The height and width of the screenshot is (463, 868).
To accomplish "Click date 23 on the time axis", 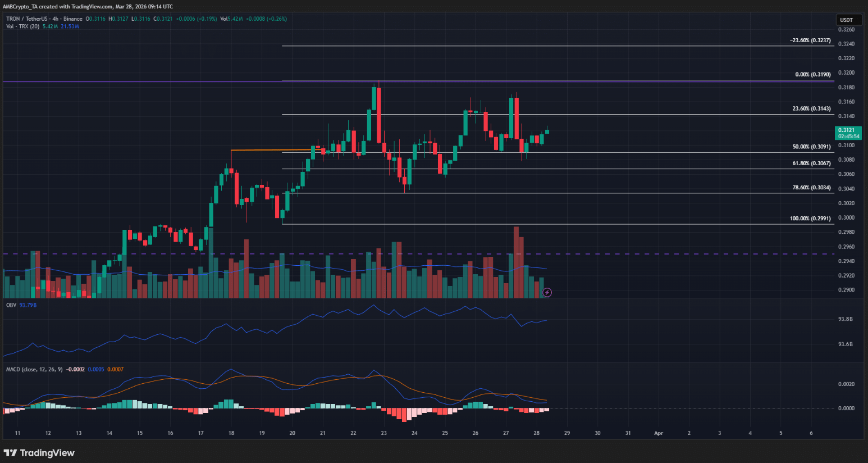I will point(383,433).
